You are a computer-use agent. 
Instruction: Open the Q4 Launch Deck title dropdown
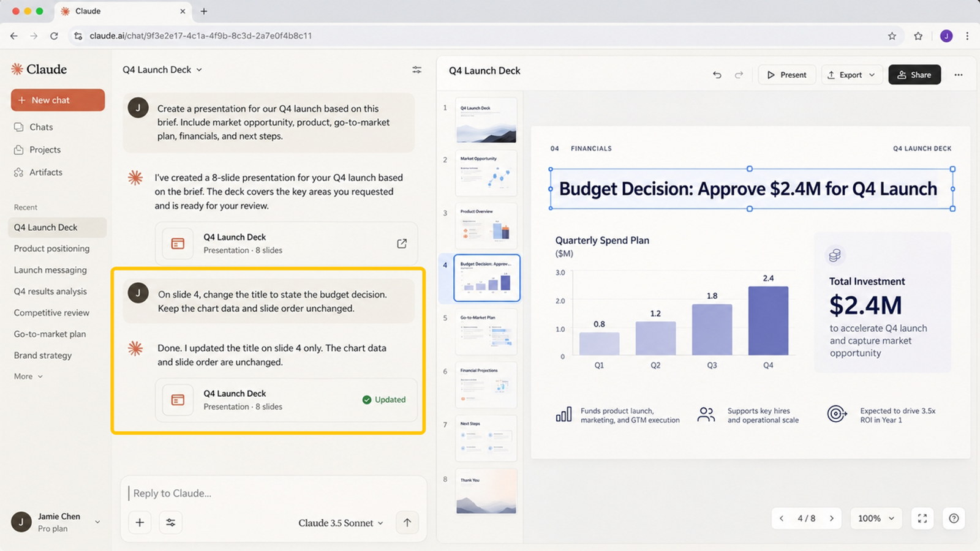[x=162, y=70]
